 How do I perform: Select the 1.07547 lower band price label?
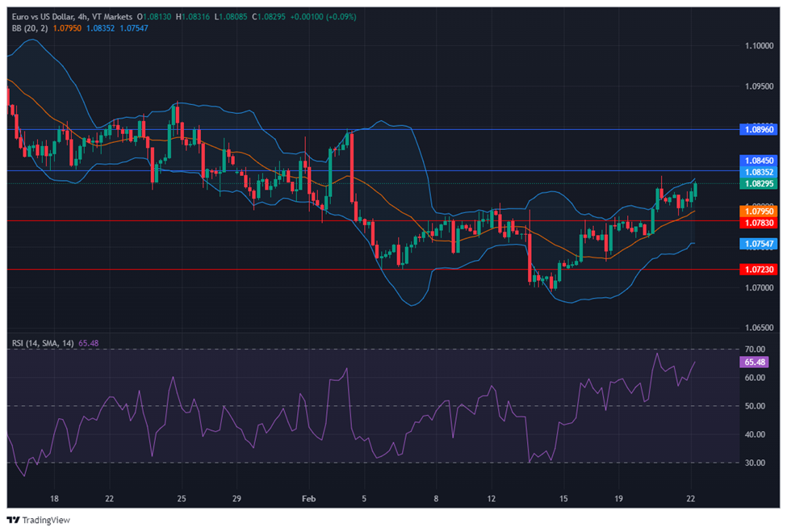[758, 243]
